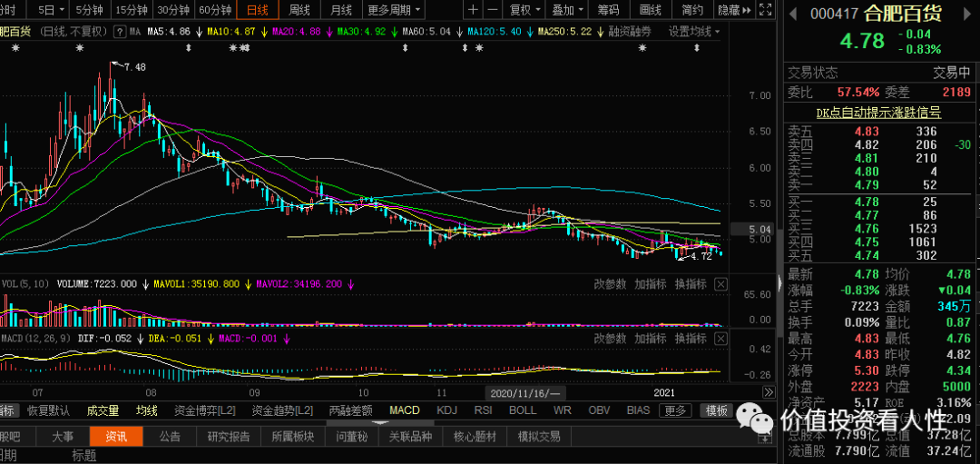Toggle 恢复默认 indicator button
Viewport: 980px width, 464px height.
(x=49, y=410)
